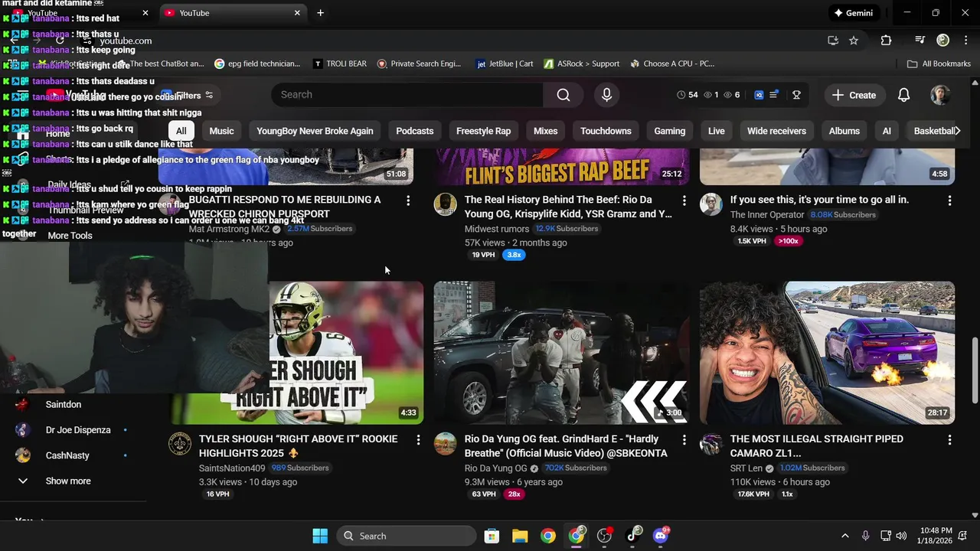This screenshot has height=551, width=980.
Task: Open Chrome three-dot menu
Action: pos(965,41)
